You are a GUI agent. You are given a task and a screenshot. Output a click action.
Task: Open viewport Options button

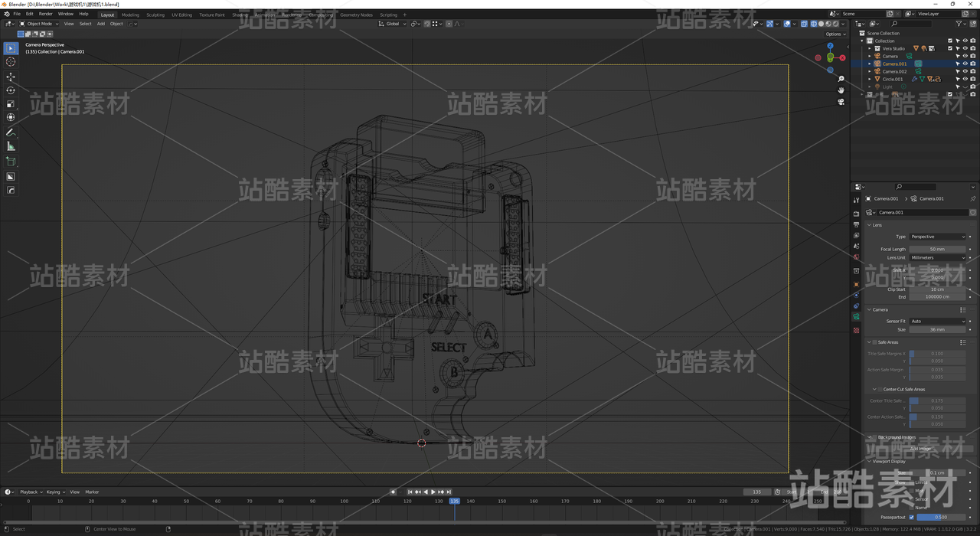tap(835, 34)
